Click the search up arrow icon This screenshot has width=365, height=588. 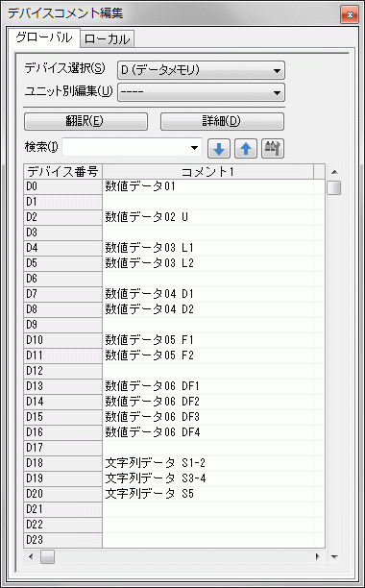pyautogui.click(x=246, y=149)
